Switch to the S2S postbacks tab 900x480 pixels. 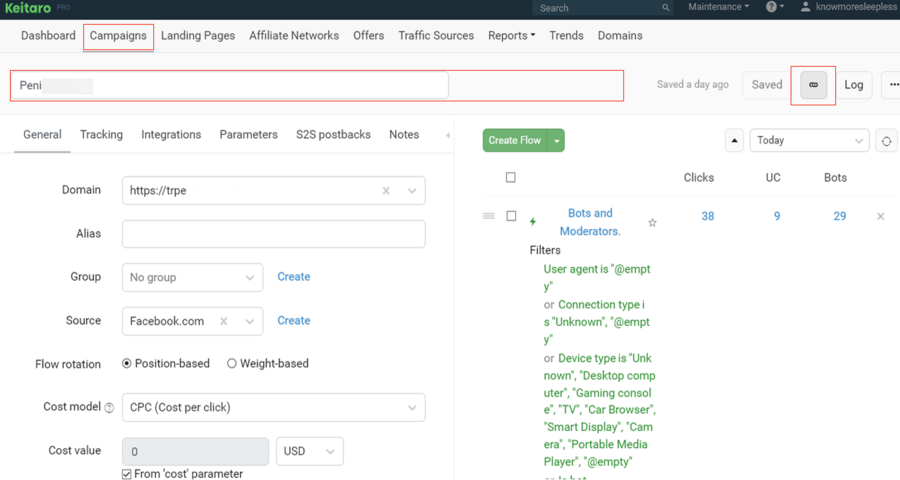(x=333, y=135)
